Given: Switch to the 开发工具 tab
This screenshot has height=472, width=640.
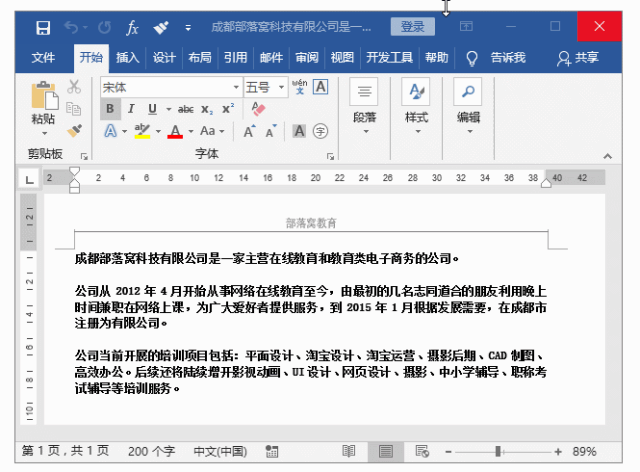Looking at the screenshot, I should (x=389, y=57).
